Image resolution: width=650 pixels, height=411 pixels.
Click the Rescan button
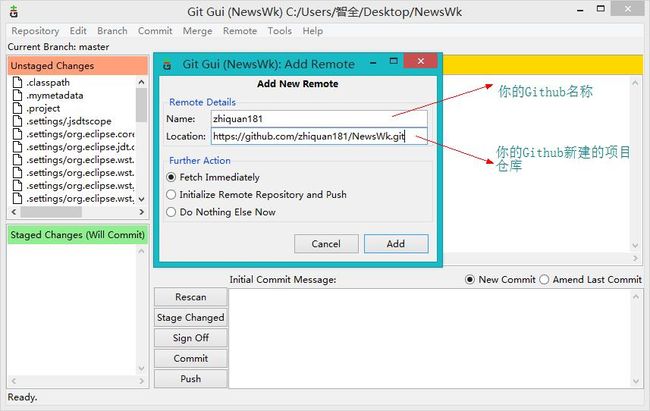coord(191,297)
